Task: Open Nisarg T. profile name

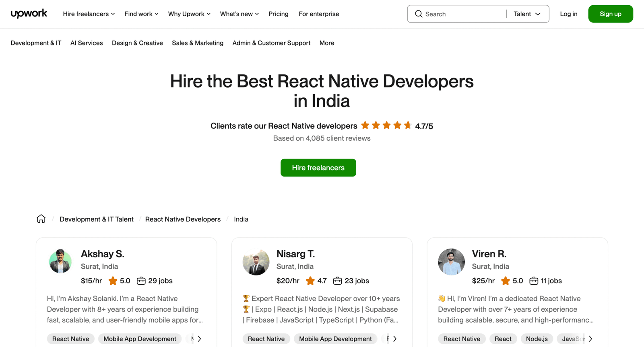Action: [x=296, y=254]
